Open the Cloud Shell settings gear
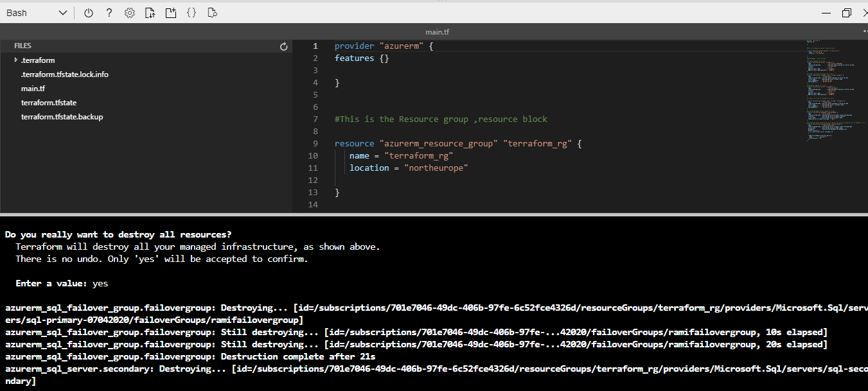 pos(130,13)
